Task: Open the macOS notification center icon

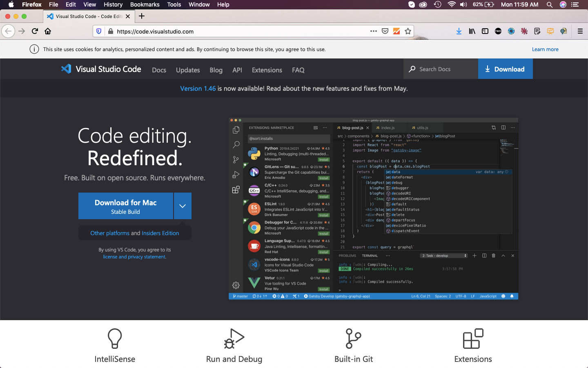Action: point(575,4)
